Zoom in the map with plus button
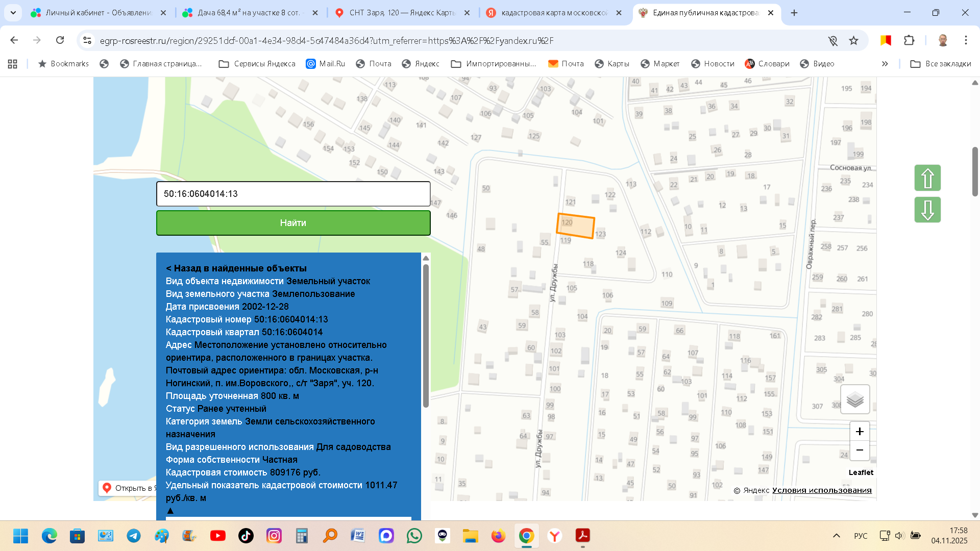The image size is (980, 551). 860,432
